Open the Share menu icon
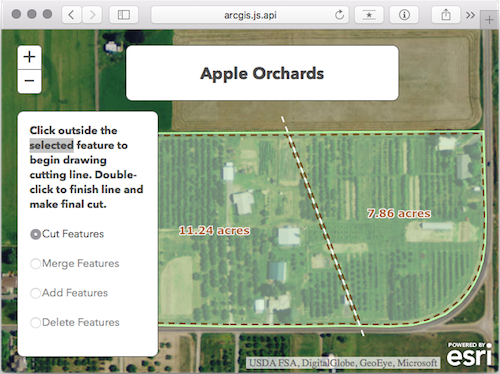500x374 pixels. pos(446,15)
